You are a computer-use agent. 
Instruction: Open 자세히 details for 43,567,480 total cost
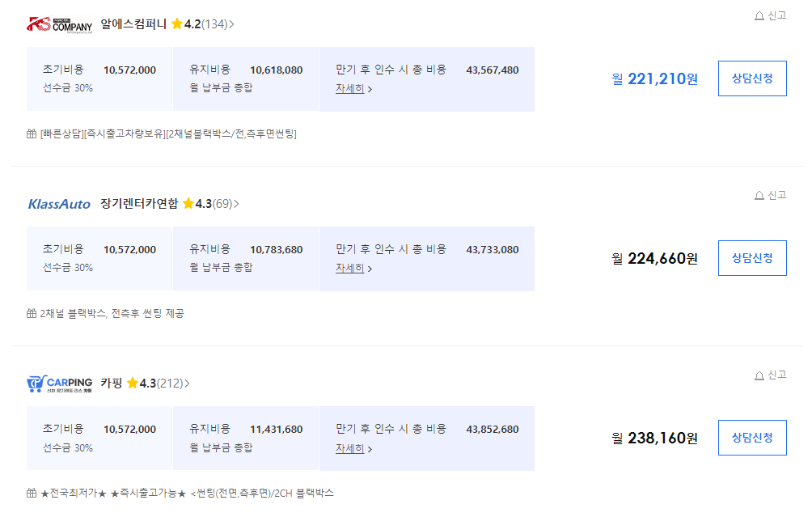coord(353,89)
